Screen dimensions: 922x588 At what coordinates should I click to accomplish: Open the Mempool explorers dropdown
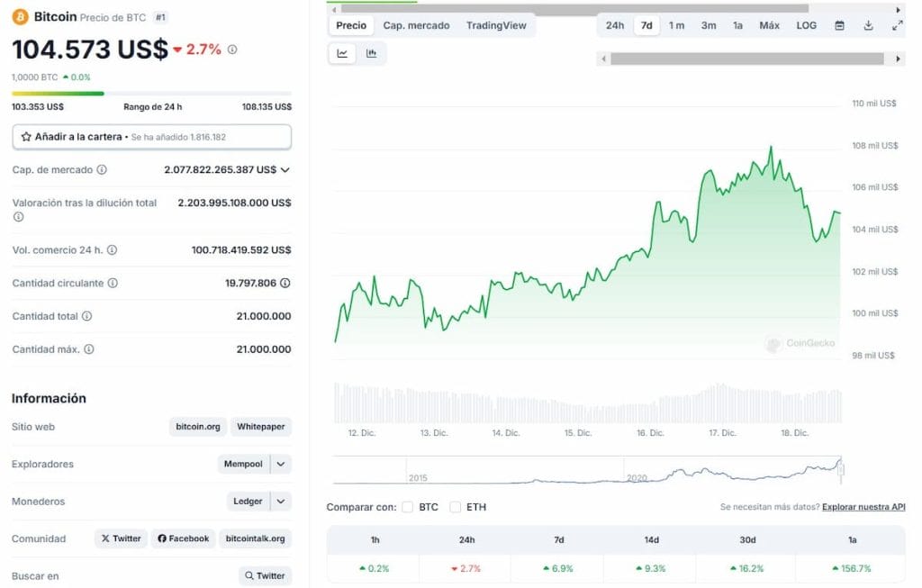click(279, 464)
